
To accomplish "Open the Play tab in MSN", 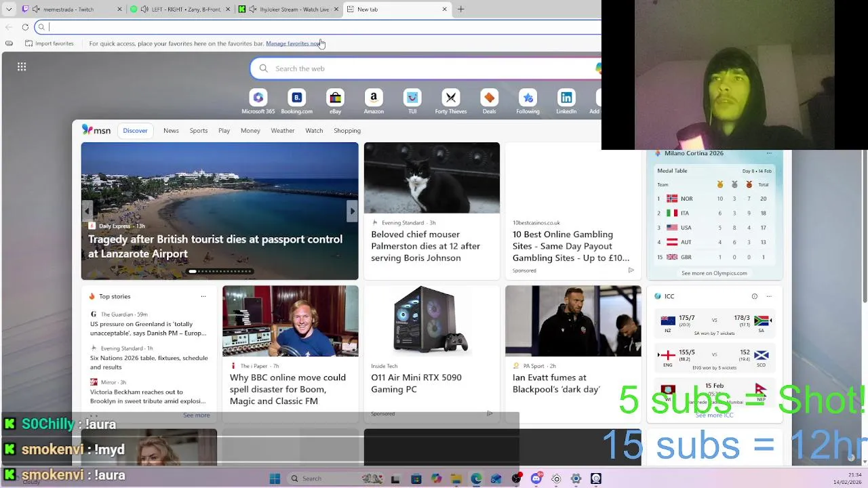I will (224, 130).
